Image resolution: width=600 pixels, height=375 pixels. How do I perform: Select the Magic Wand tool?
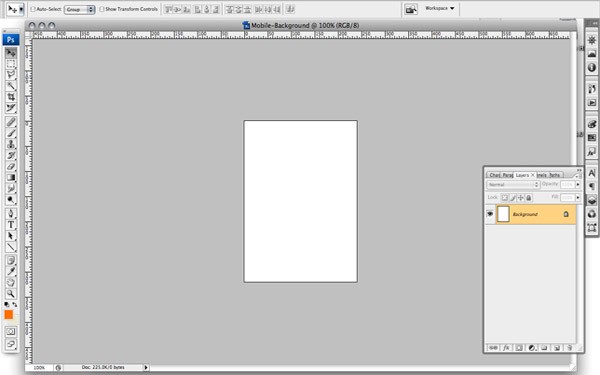click(x=11, y=86)
